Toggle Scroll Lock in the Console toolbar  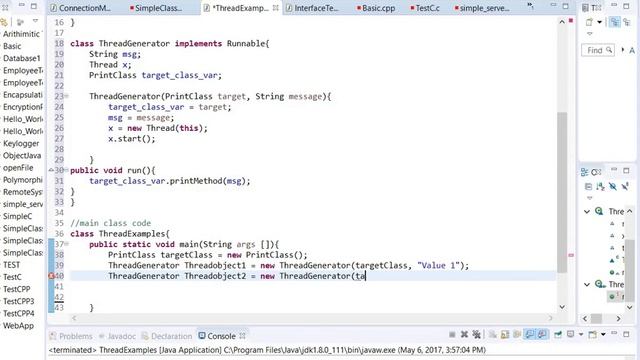point(505,335)
